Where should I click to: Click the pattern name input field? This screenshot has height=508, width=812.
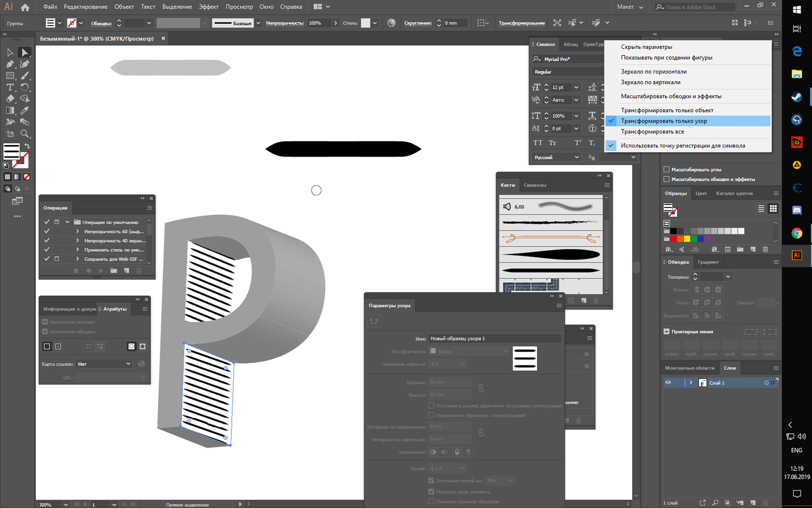click(x=494, y=338)
